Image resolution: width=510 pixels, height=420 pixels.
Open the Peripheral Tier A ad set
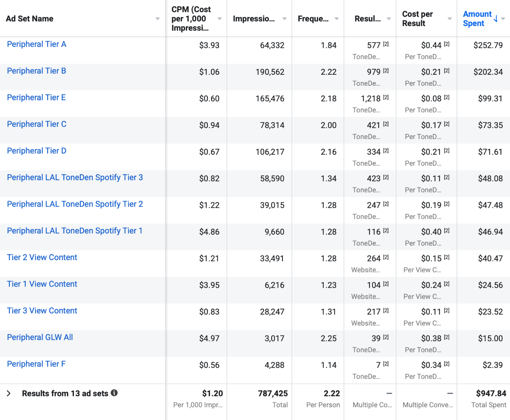37,44
